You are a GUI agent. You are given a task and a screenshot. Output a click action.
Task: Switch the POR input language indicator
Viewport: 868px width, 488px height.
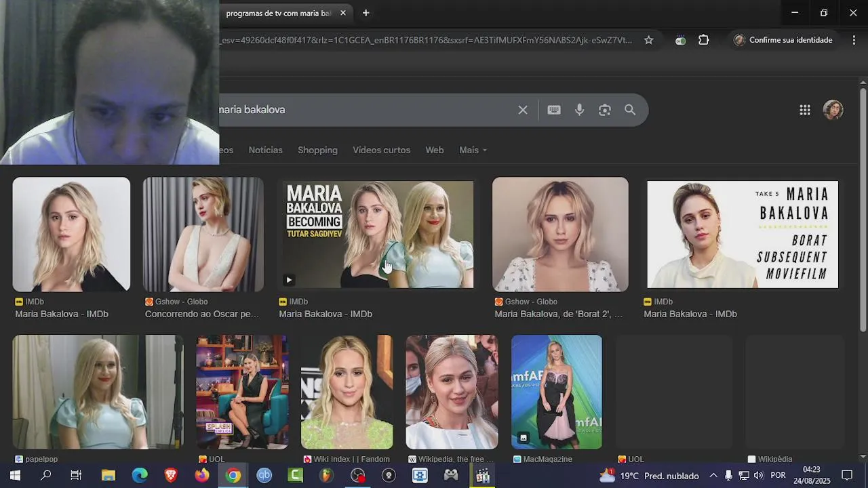(778, 476)
